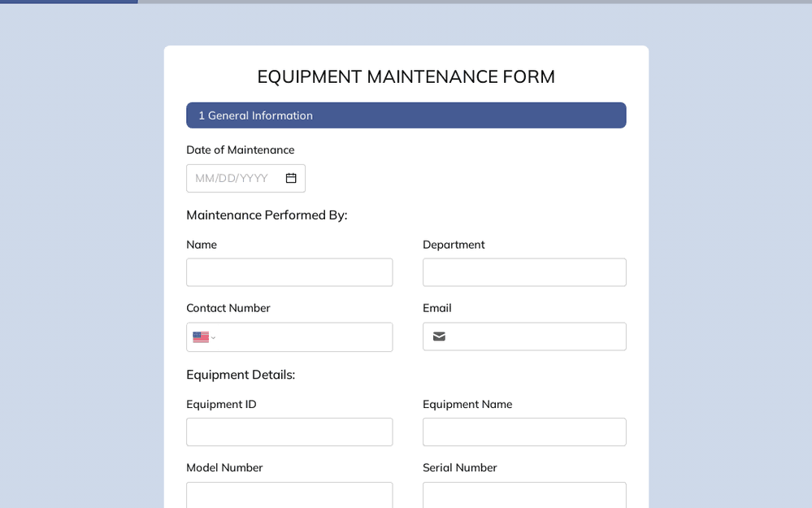Select the Equipment ID input field
The image size is (812, 508).
click(289, 432)
